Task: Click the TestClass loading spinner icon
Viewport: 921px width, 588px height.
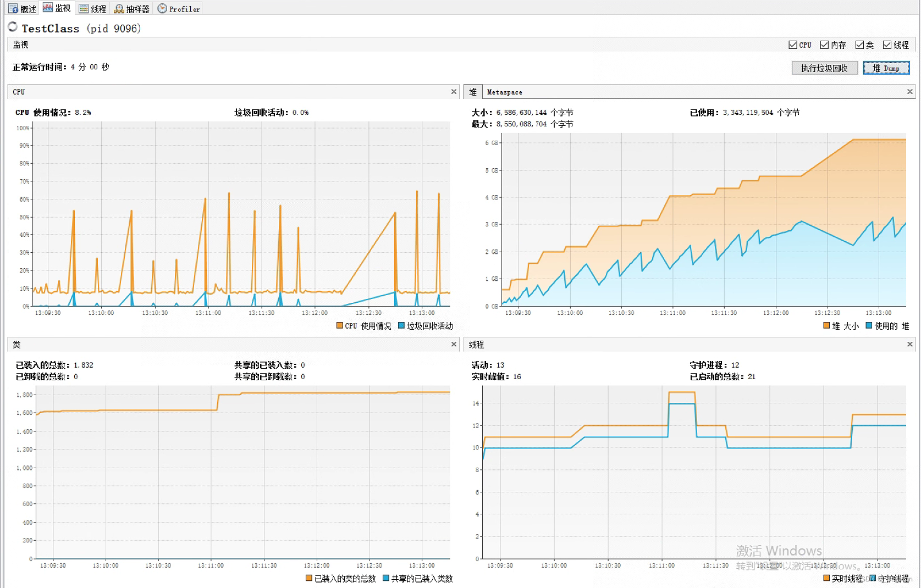Action: (13, 26)
